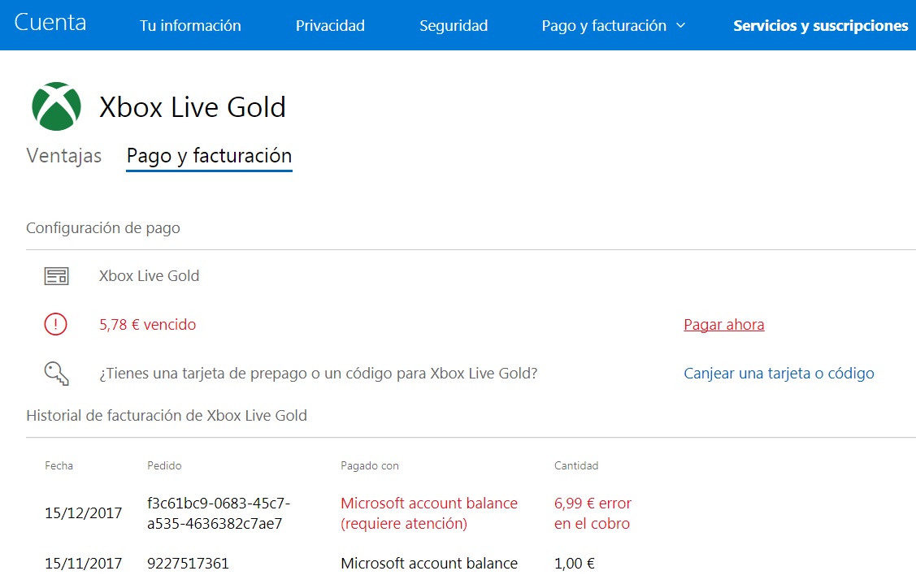Go to the Privacidad menu item

(x=330, y=26)
